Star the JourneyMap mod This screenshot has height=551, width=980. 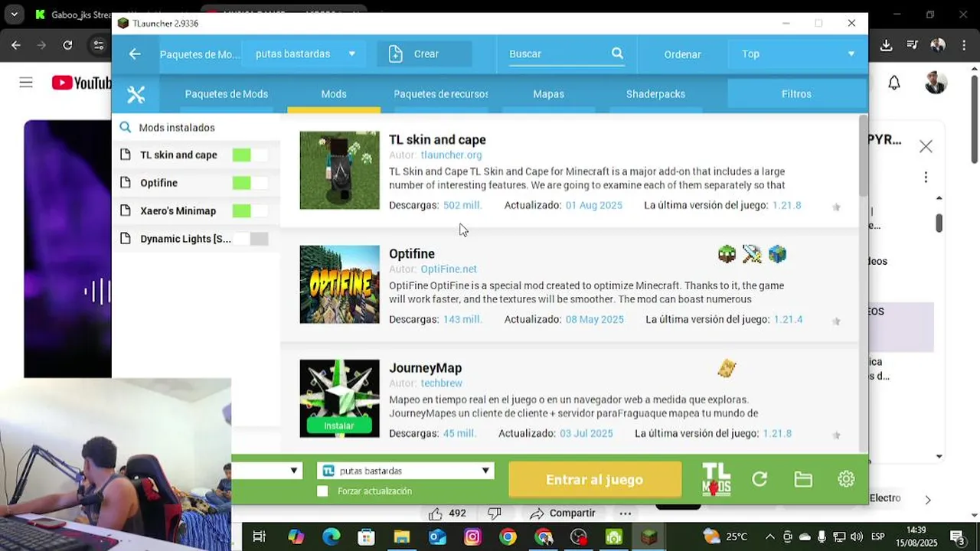(x=836, y=435)
